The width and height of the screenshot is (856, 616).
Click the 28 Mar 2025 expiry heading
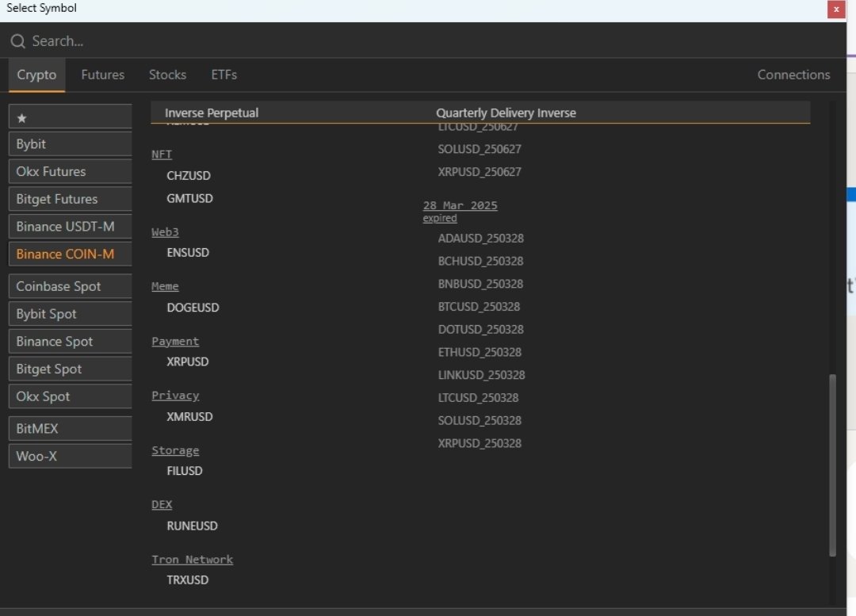click(x=460, y=206)
